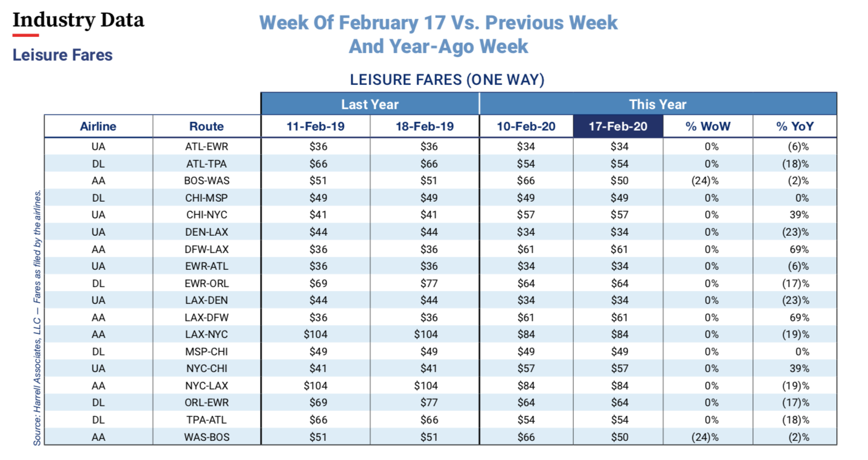Click the Harrell Associates source note

(37, 317)
